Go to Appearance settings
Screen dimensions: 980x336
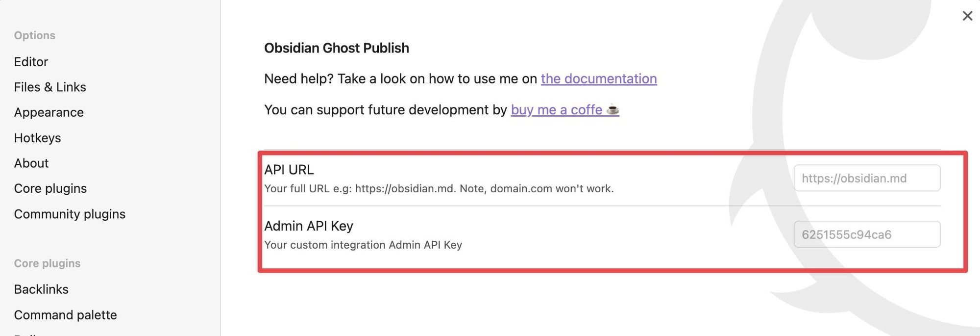pos(49,112)
